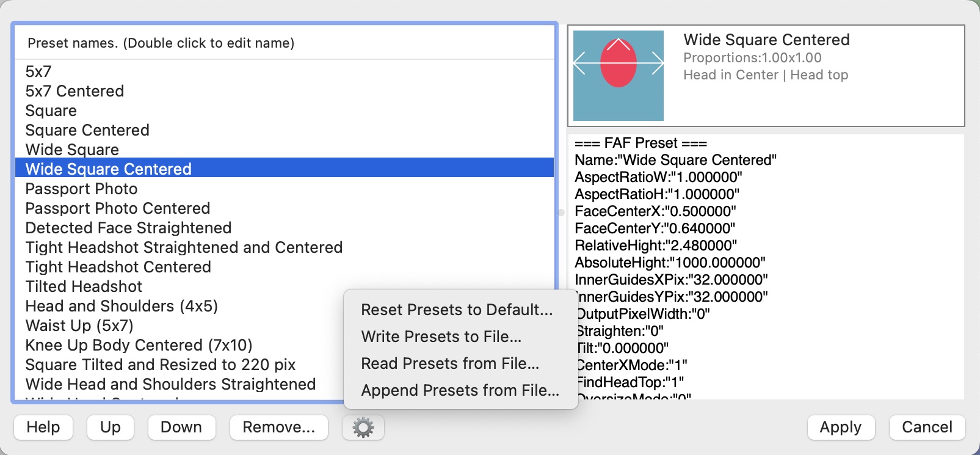Select the "Square Centered" preset

(87, 130)
